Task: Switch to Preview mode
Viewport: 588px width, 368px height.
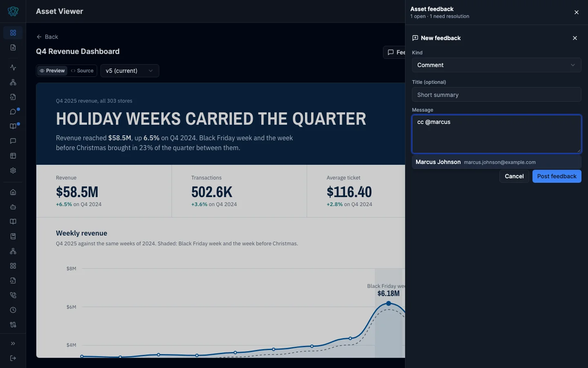Action: tap(52, 71)
